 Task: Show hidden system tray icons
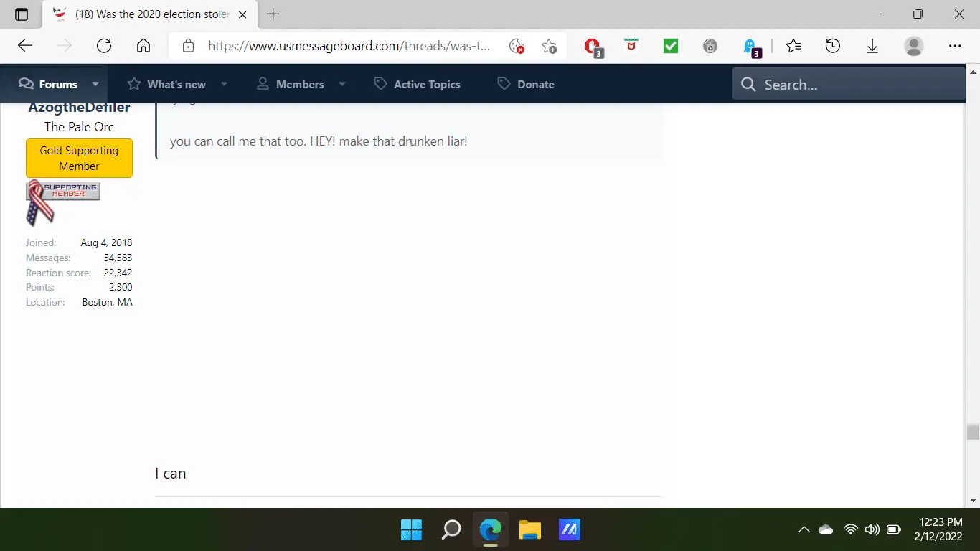(x=804, y=530)
